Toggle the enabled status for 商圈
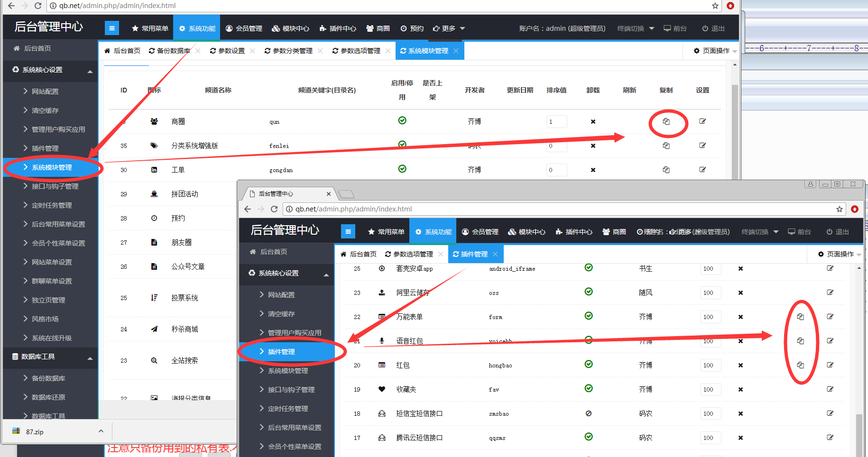The image size is (868, 457). [x=402, y=120]
